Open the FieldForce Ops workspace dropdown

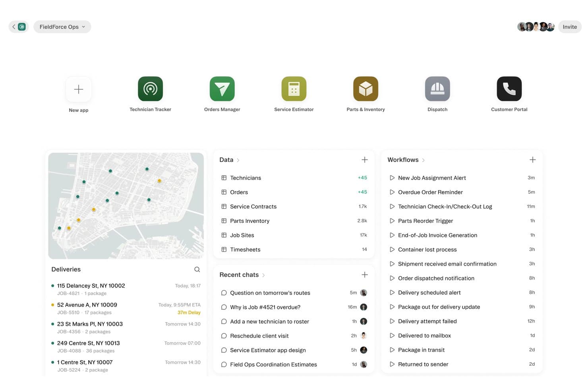click(62, 27)
